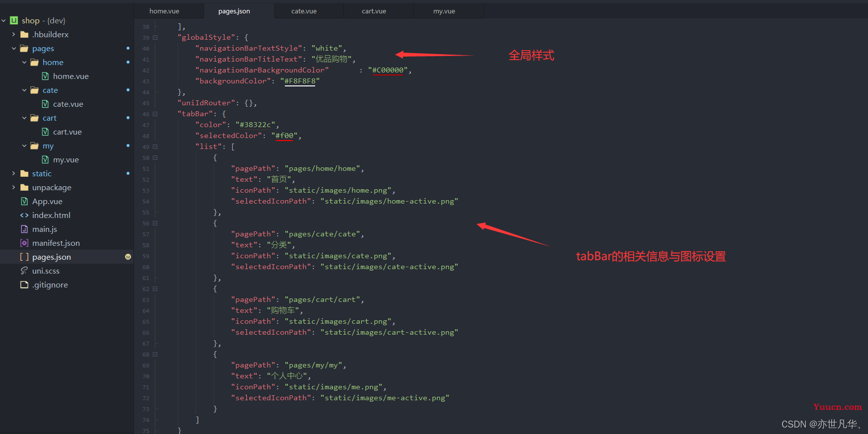Viewport: 868px width, 434px height.
Task: Open uni.scss in the project tree
Action: point(46,271)
